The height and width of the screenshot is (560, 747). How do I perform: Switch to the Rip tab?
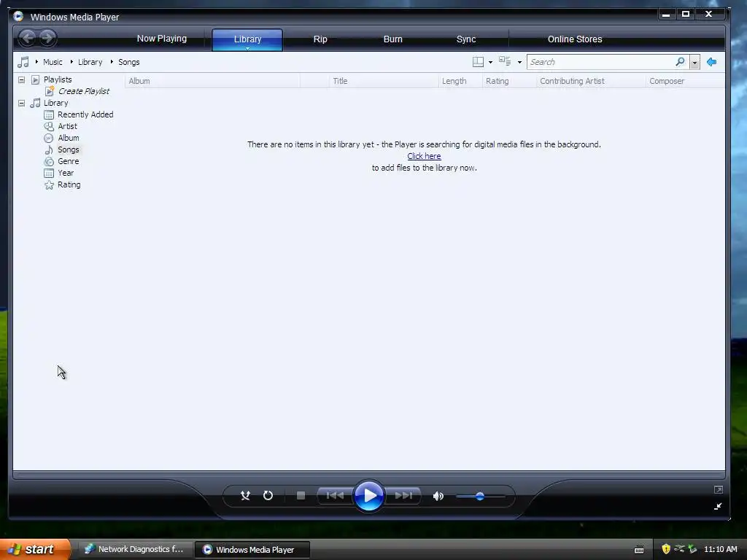tap(320, 39)
